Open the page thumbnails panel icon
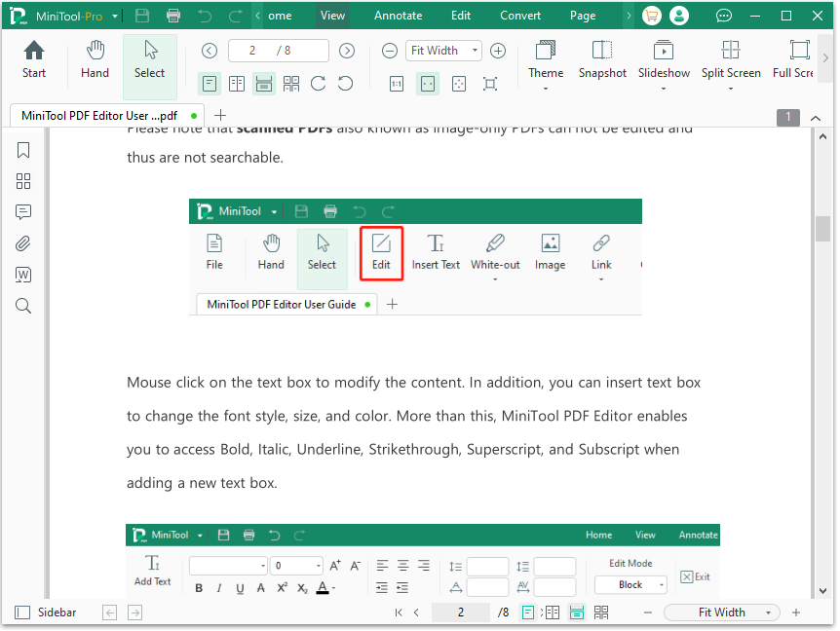840x631 pixels. coord(23,181)
